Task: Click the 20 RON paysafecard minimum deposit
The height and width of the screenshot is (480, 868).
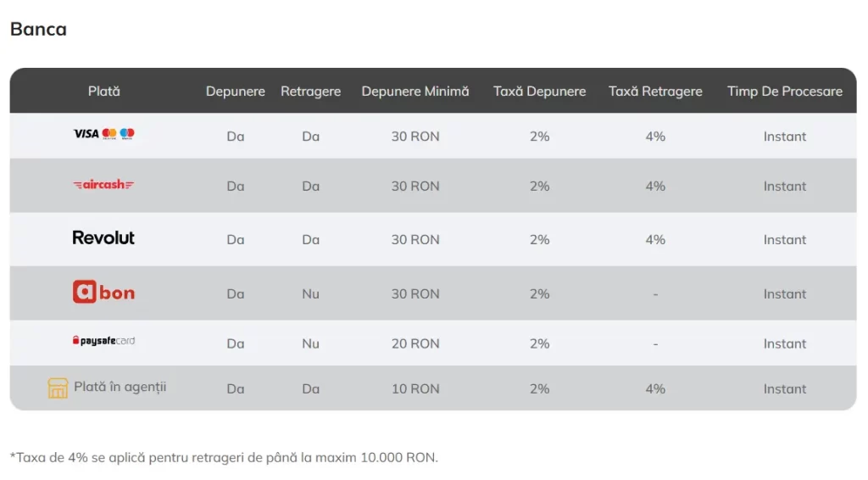Action: [x=415, y=343]
